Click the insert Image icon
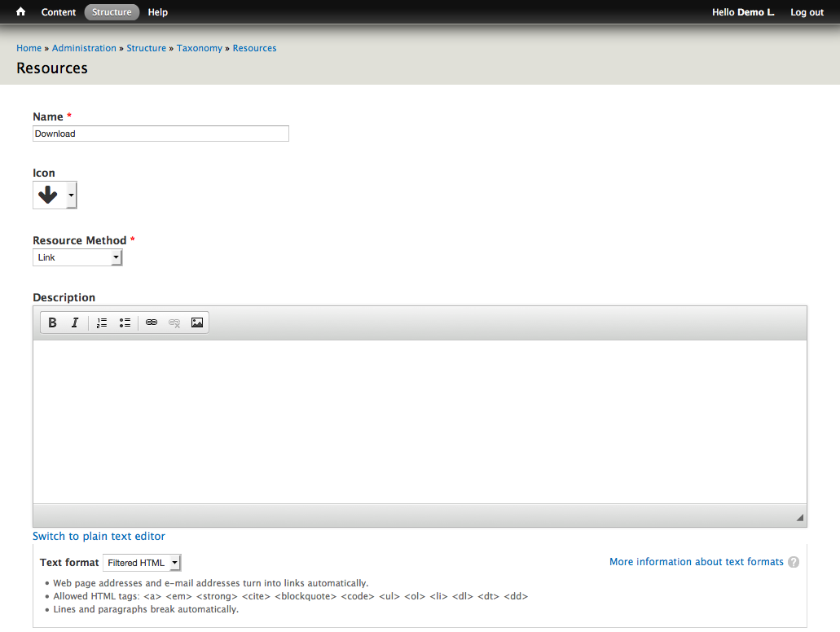The width and height of the screenshot is (840, 632). tap(197, 323)
